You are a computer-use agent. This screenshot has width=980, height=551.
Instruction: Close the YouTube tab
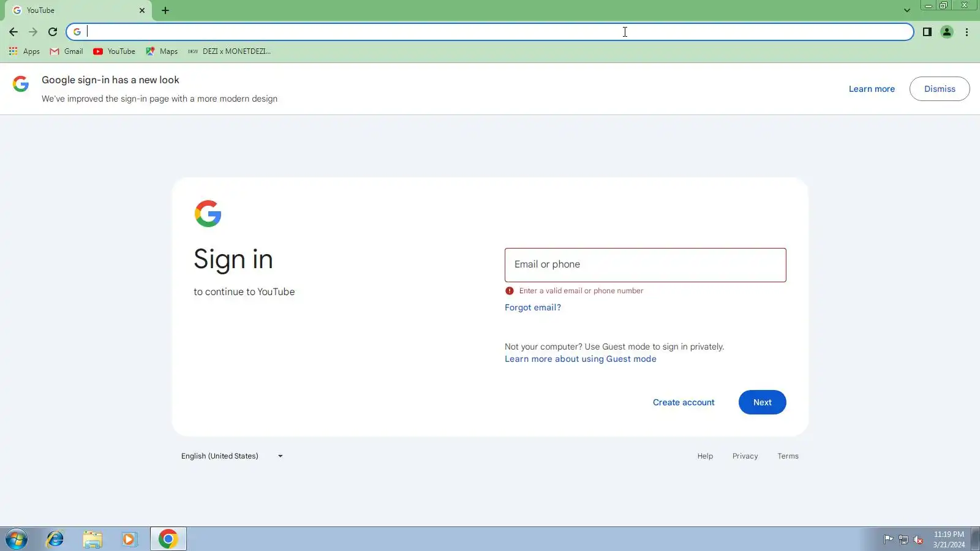pyautogui.click(x=142, y=10)
